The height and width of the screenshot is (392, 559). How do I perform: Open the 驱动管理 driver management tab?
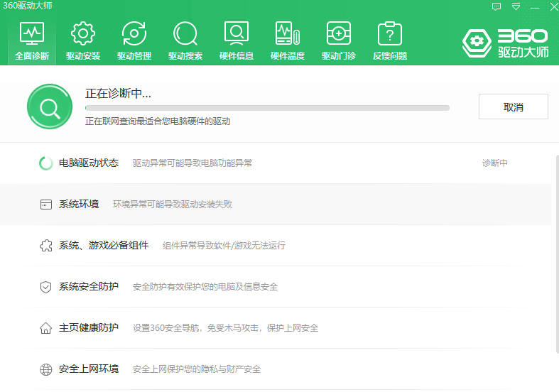pyautogui.click(x=134, y=41)
